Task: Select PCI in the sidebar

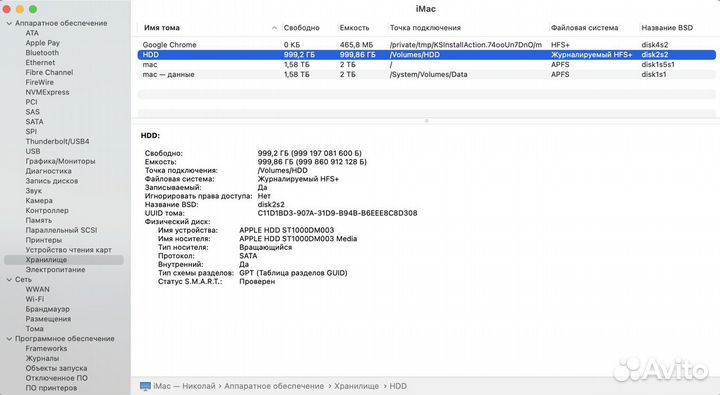Action: tap(31, 102)
